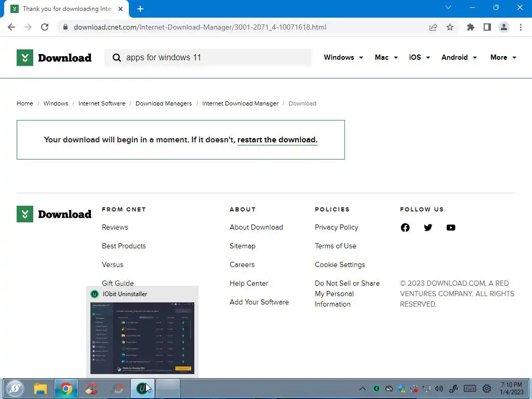Expand the More dropdown menu

(x=503, y=57)
